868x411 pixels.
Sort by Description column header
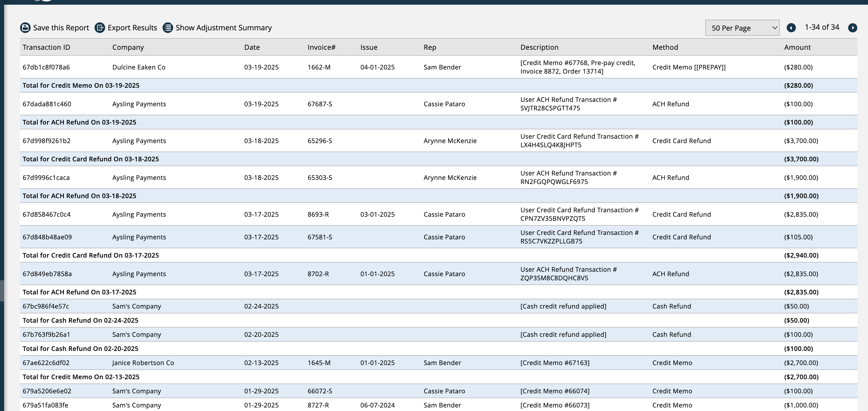[539, 47]
